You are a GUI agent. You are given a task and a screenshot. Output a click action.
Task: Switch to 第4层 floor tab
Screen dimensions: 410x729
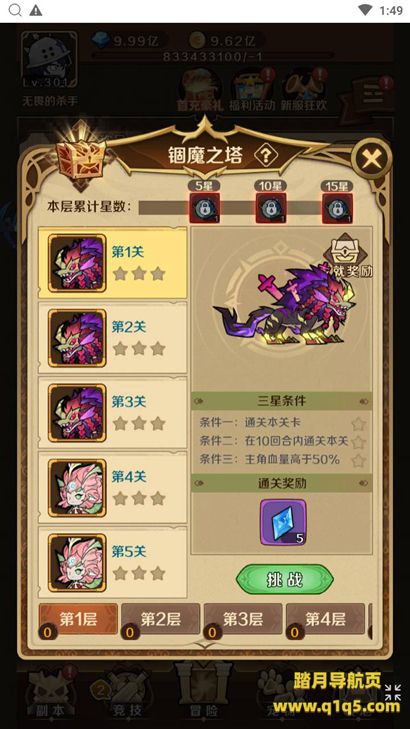click(x=325, y=620)
